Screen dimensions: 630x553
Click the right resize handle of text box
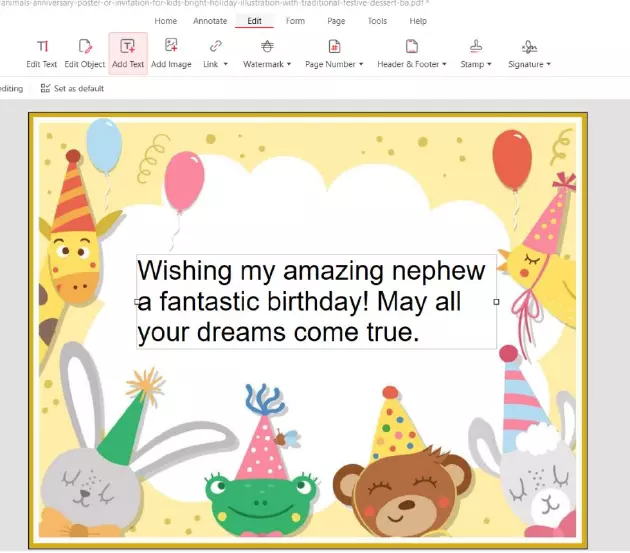[497, 301]
